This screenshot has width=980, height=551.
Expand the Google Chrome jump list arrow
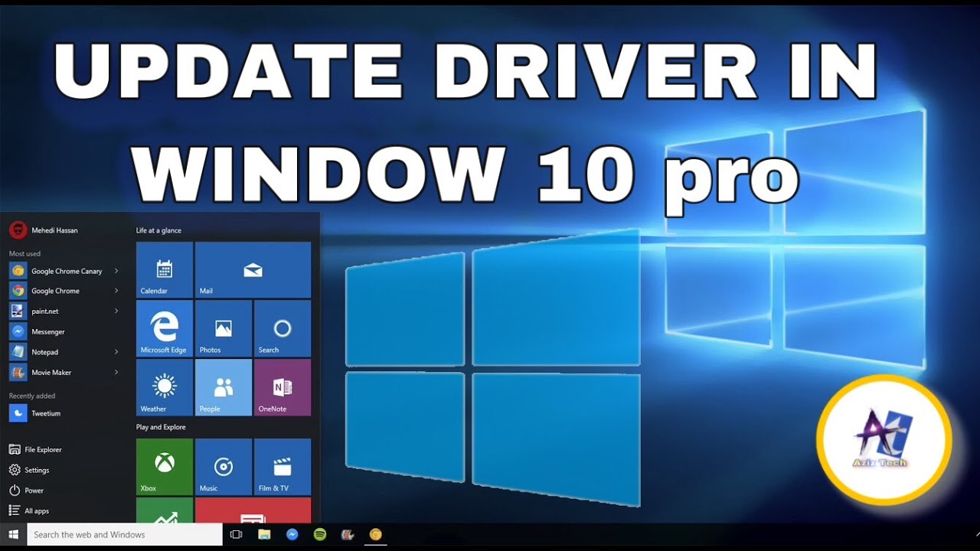116,291
